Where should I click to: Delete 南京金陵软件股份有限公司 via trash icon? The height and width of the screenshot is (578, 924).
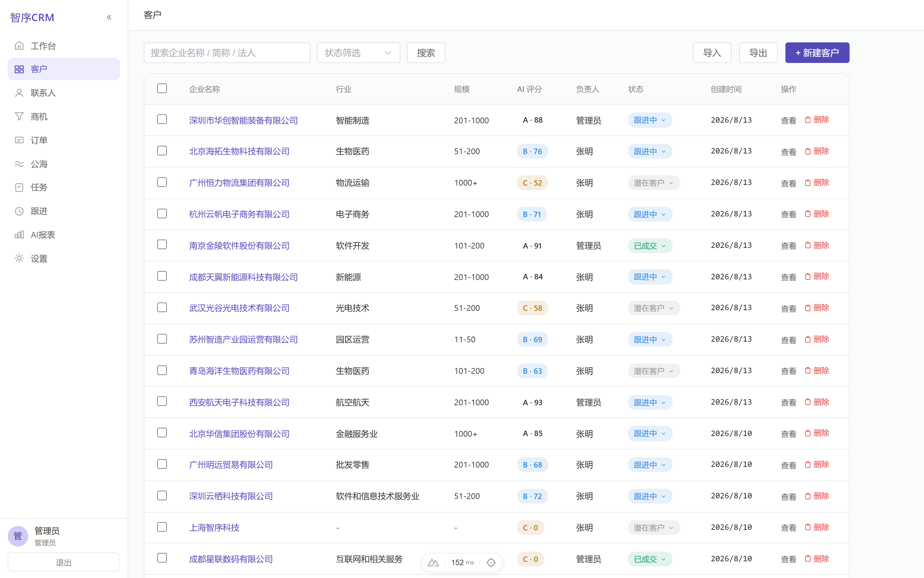click(808, 245)
